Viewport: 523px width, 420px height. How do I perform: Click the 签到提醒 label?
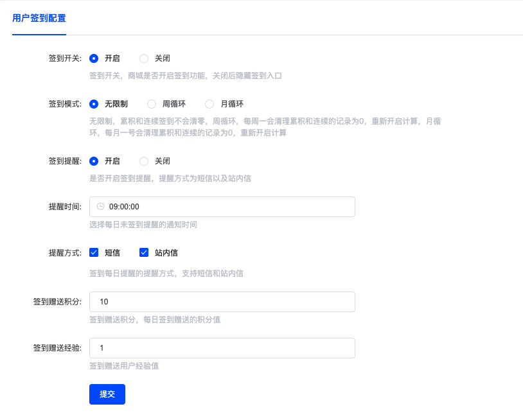point(65,161)
